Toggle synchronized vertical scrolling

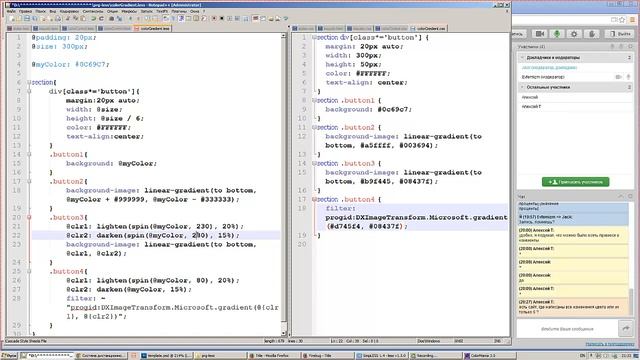point(147,18)
